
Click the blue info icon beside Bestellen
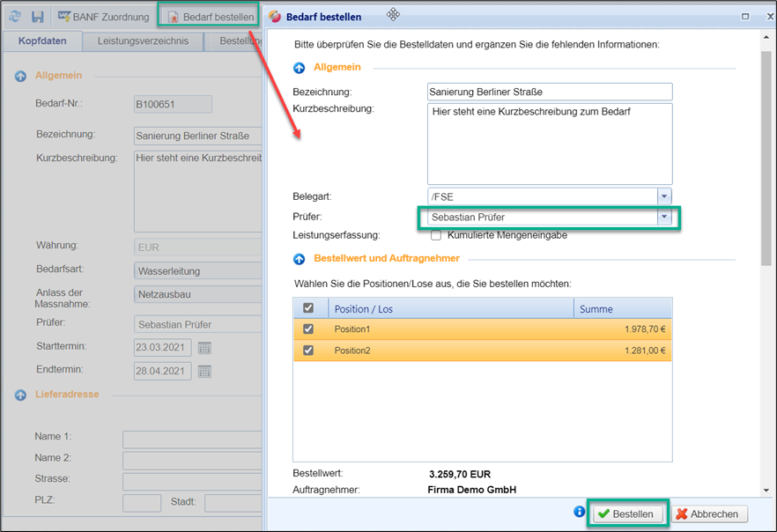coord(579,512)
